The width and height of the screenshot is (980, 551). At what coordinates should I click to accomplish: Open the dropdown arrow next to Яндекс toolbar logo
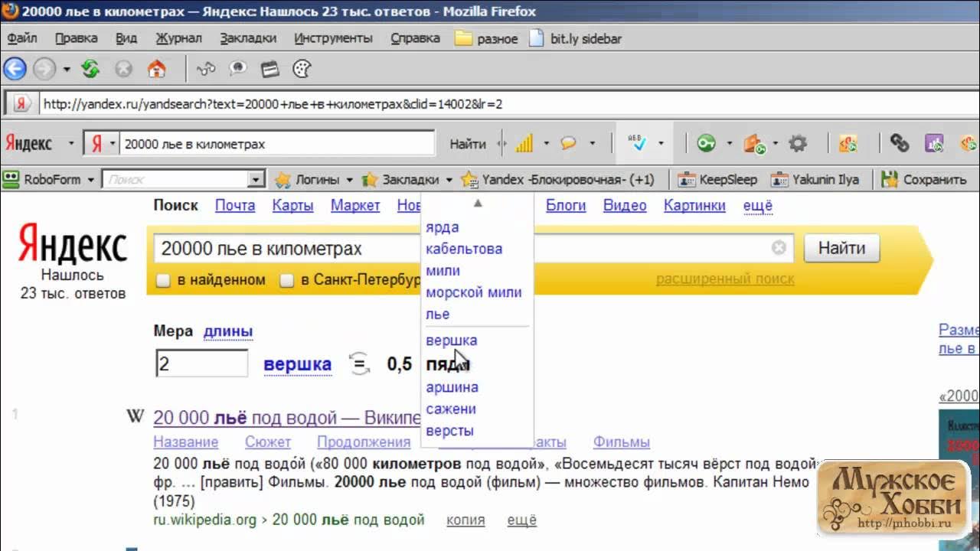point(71,143)
